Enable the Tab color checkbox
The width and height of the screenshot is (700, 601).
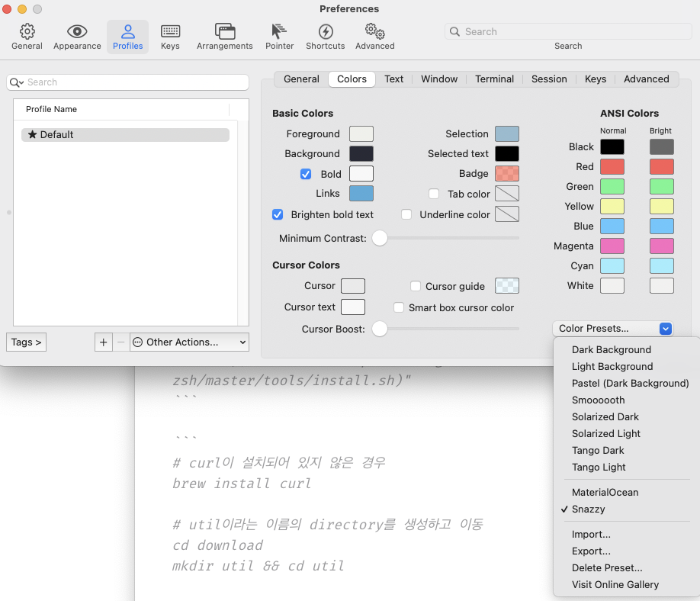[x=434, y=193]
